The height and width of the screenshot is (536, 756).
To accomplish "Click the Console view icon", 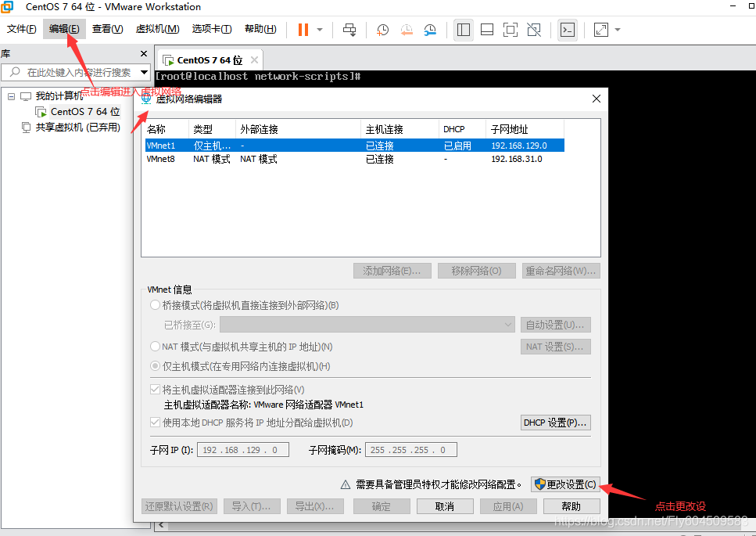I will point(568,30).
